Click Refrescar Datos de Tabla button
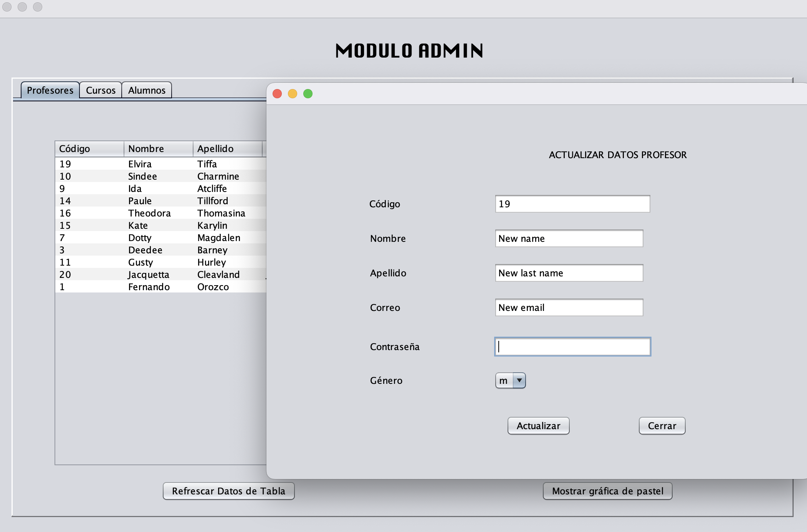 tap(228, 491)
